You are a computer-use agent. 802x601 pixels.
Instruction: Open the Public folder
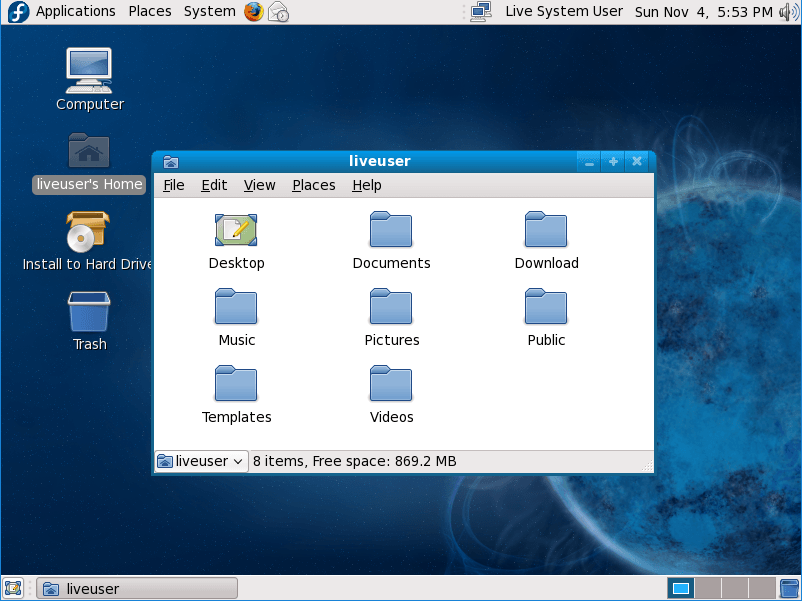tap(546, 306)
